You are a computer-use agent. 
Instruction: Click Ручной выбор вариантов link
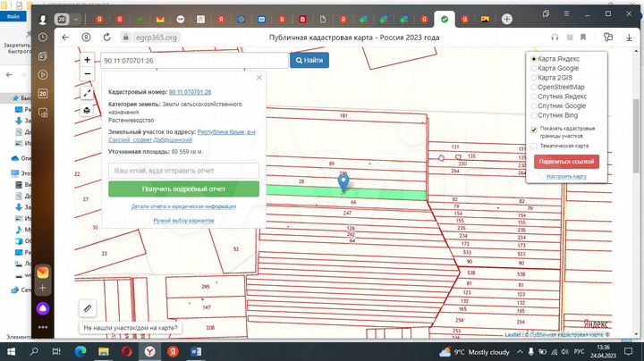[183, 221]
